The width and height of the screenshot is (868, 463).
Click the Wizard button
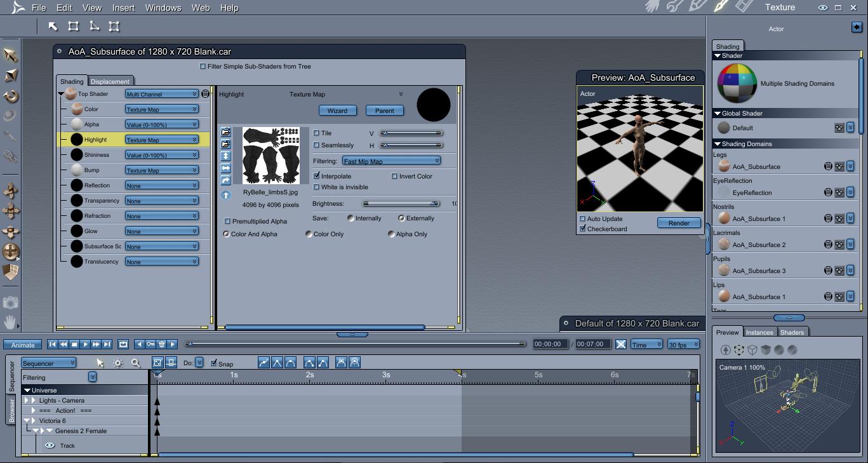click(x=337, y=111)
